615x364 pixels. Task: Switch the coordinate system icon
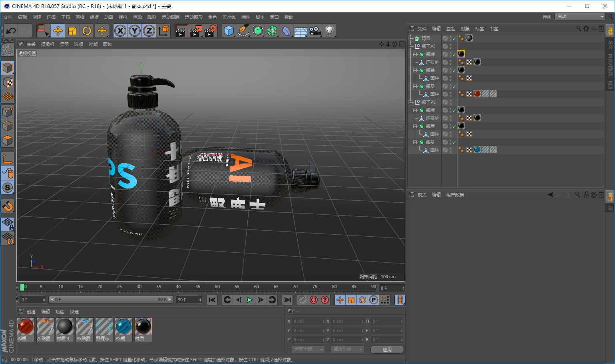[163, 31]
